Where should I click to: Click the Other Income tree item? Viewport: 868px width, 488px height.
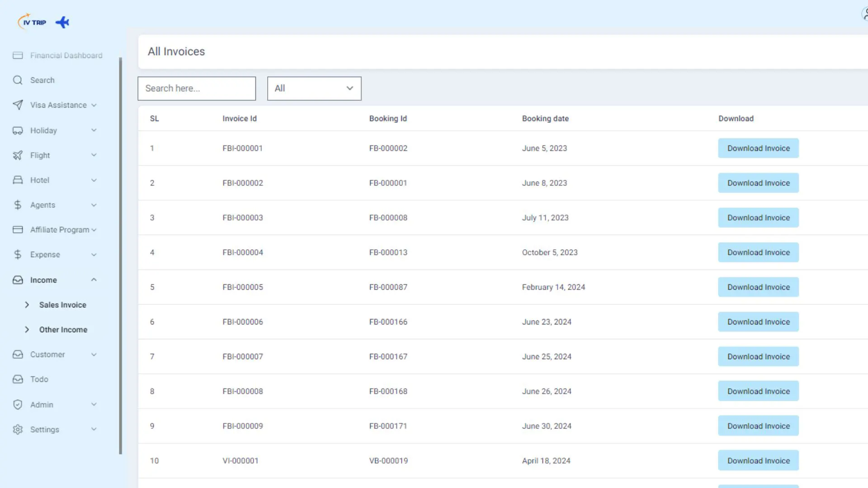[63, 329]
